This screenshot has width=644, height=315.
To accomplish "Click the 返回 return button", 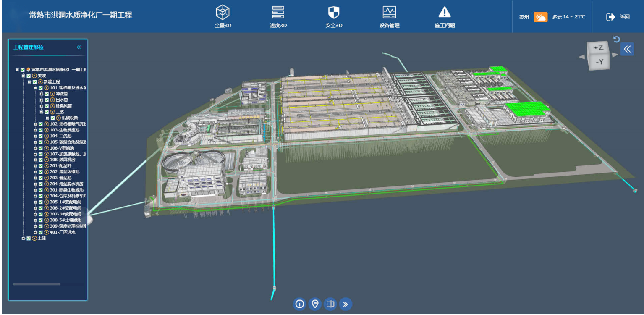I will coord(618,17).
